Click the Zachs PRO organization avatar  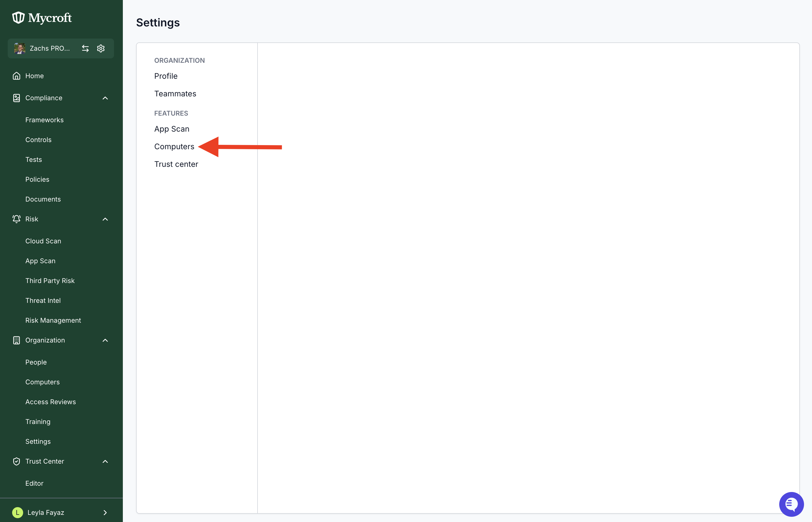[x=20, y=48]
